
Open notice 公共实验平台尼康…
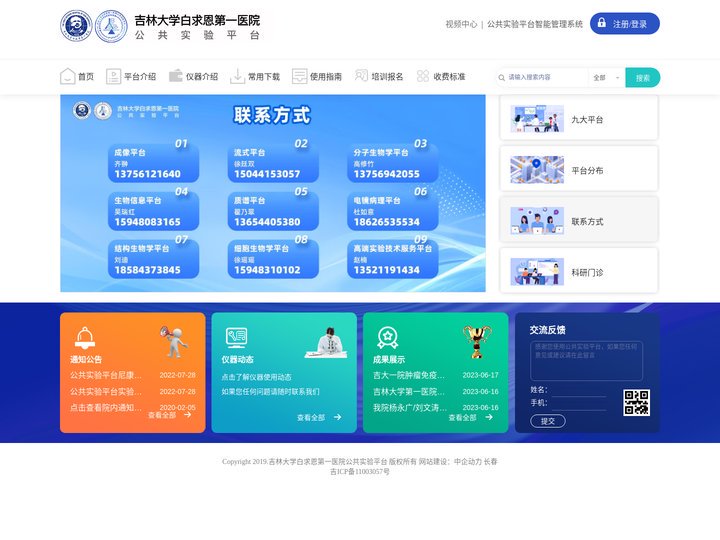pyautogui.click(x=106, y=375)
